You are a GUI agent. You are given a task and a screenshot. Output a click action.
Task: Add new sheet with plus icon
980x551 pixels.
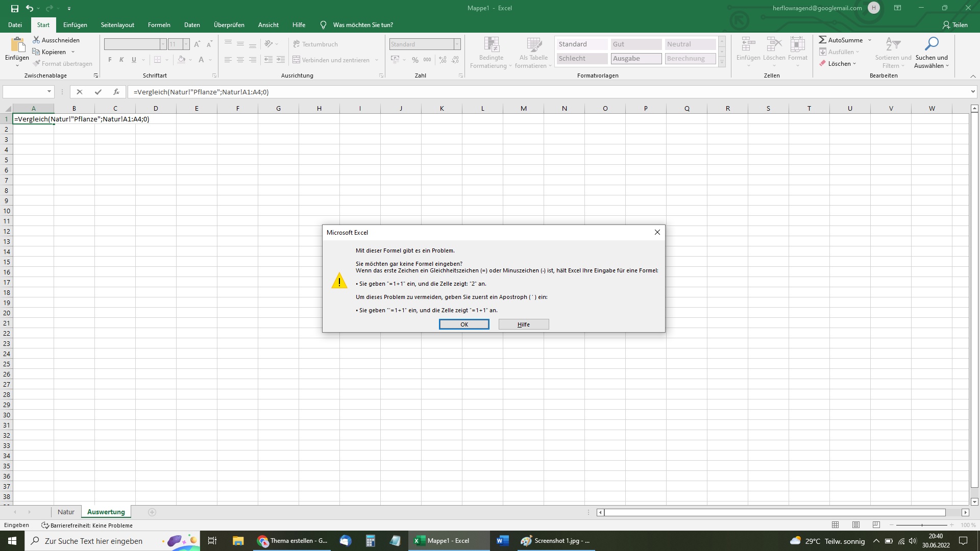(x=152, y=512)
